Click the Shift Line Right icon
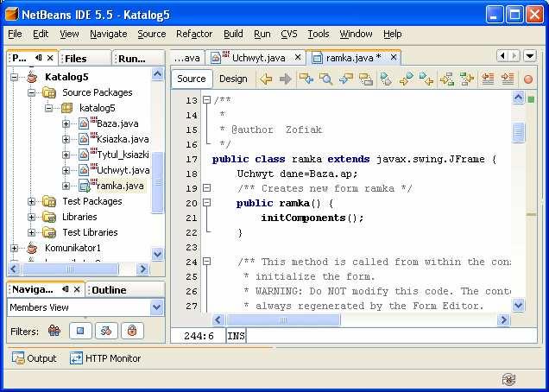549x392 pixels. point(507,79)
